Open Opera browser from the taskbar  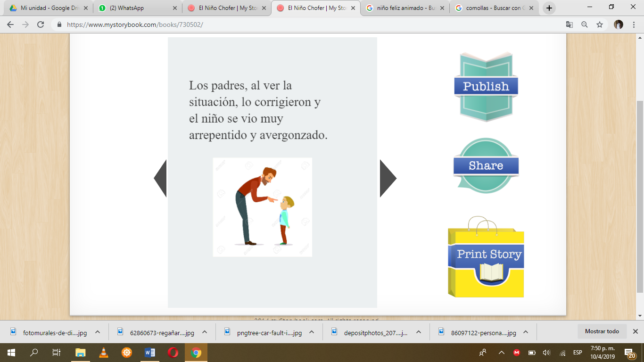pyautogui.click(x=173, y=353)
